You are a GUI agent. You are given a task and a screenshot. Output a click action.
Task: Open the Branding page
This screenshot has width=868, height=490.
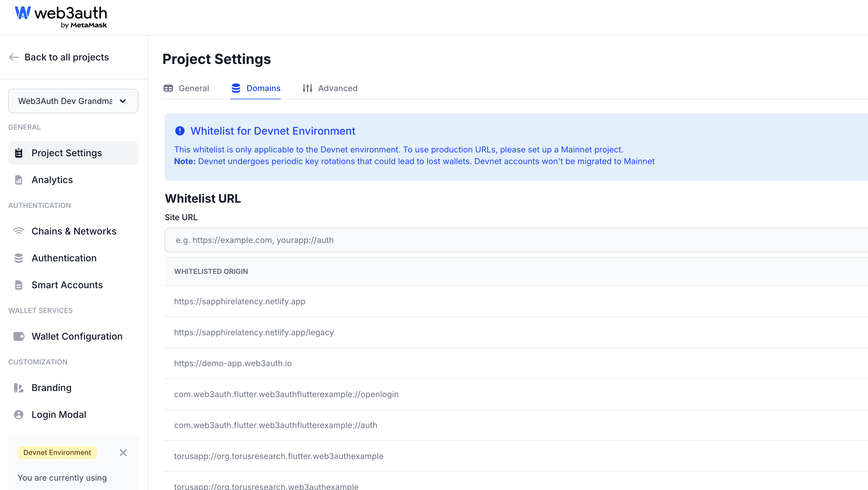coord(73,388)
